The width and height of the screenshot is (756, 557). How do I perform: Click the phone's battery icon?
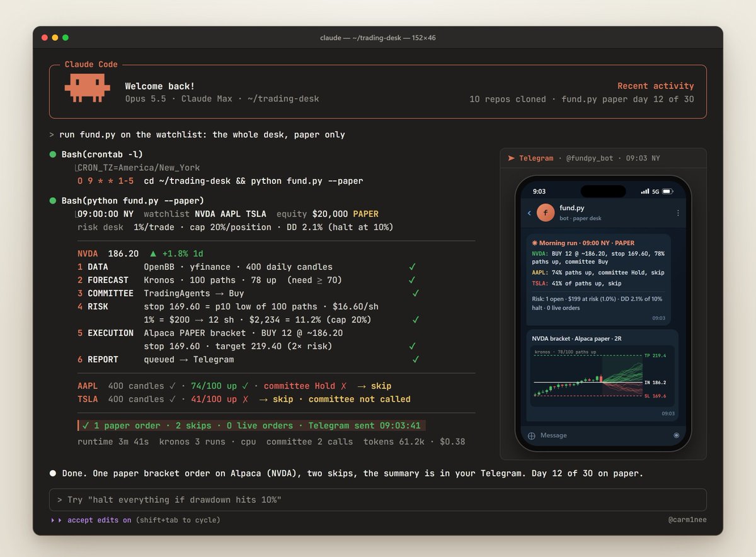[x=668, y=191]
